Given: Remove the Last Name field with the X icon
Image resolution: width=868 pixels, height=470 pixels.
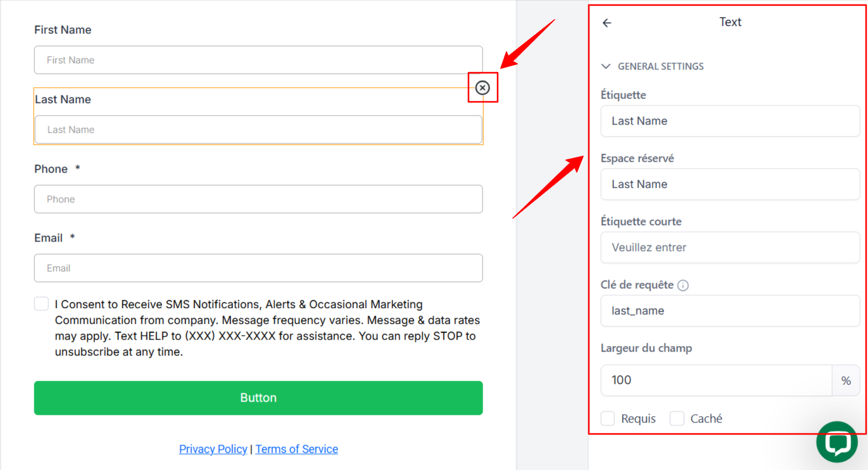Looking at the screenshot, I should click(x=482, y=88).
